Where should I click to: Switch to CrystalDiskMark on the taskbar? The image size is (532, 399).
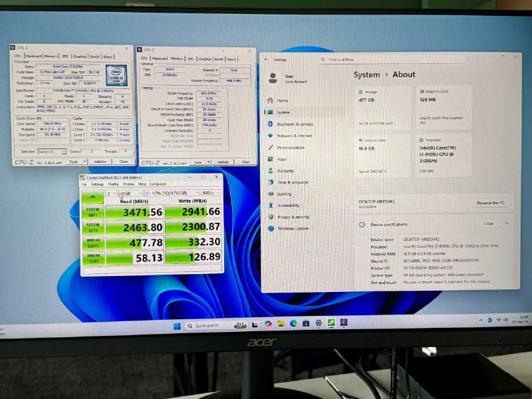point(331,323)
